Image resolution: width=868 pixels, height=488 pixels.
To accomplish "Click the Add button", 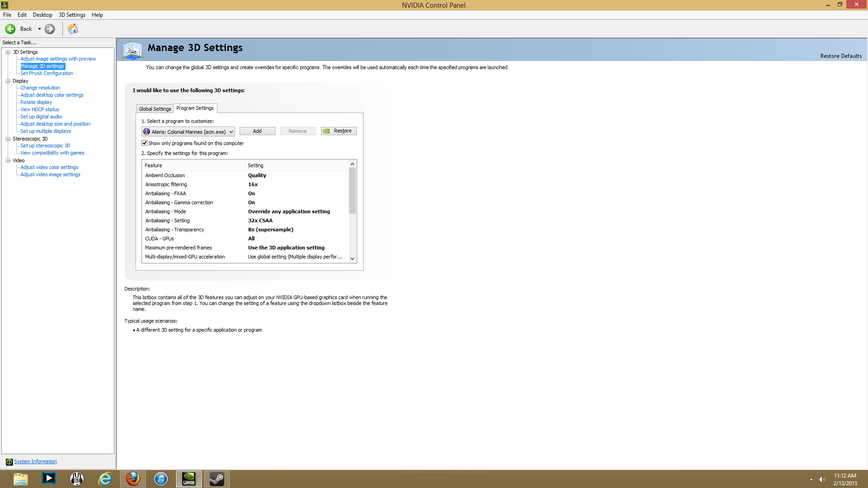I will 257,131.
